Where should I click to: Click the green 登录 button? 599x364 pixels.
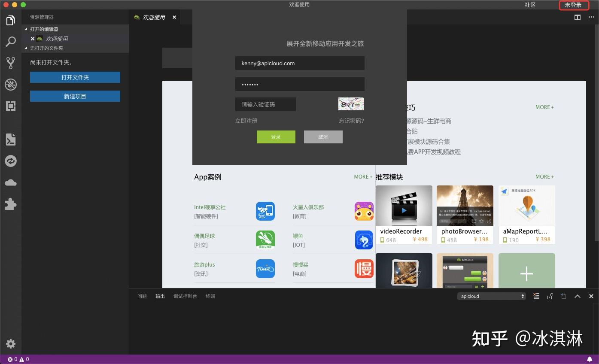276,136
